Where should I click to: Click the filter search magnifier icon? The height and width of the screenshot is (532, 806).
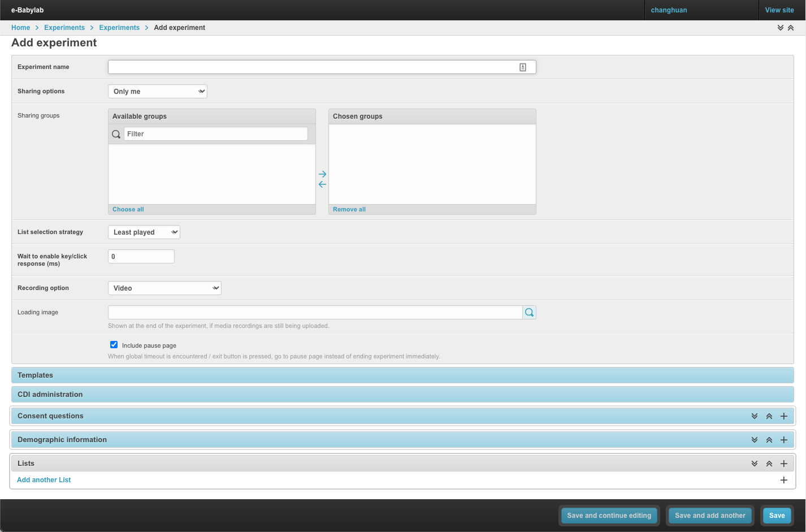(116, 134)
